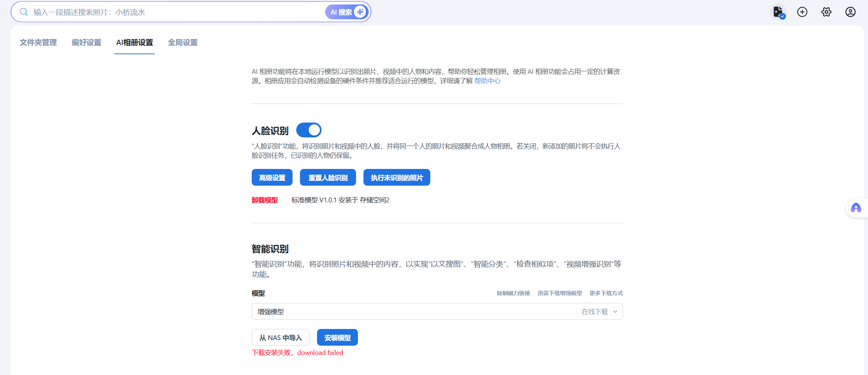Open the floating AI assistant icon

point(856,208)
